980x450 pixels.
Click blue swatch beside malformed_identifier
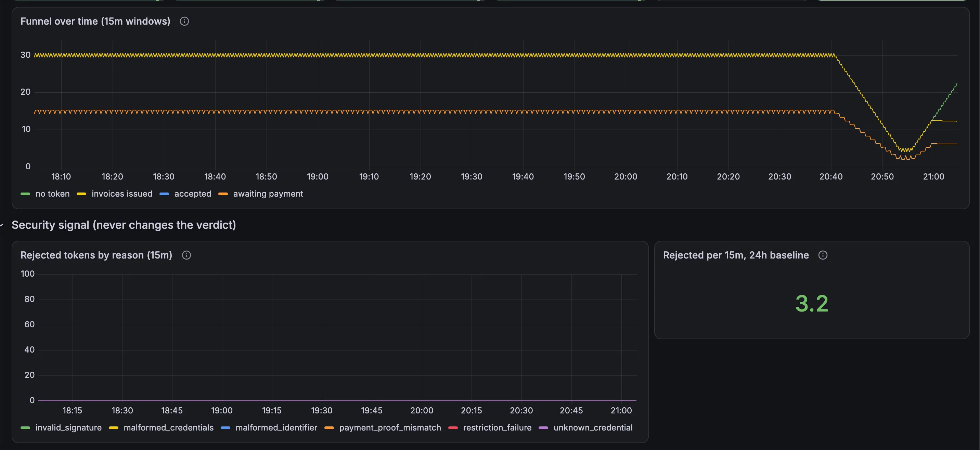(225, 427)
